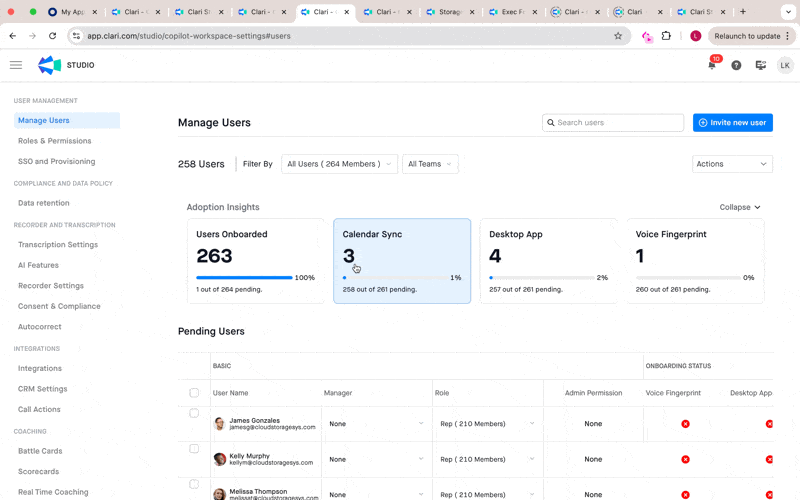Open Call Actions page

pyautogui.click(x=39, y=409)
